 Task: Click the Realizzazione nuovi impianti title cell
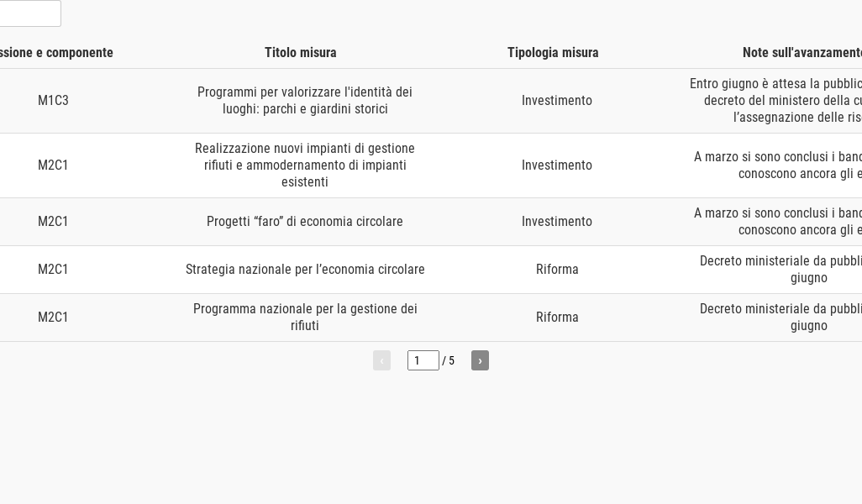305,165
